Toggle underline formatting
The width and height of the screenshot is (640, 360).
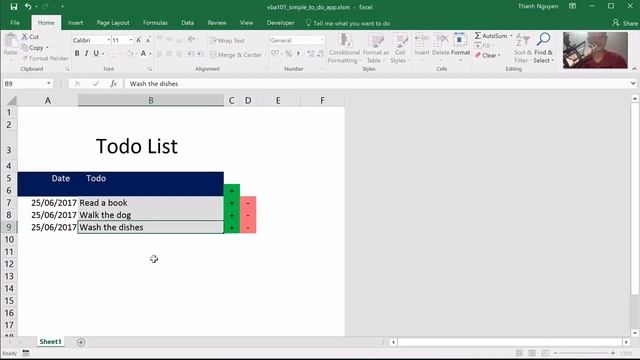coord(96,53)
